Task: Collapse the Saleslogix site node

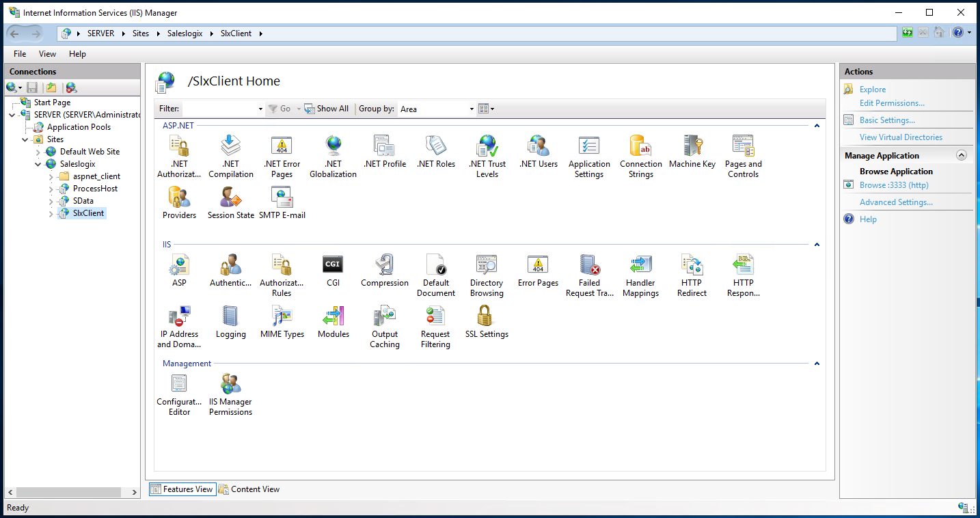Action: click(x=38, y=164)
